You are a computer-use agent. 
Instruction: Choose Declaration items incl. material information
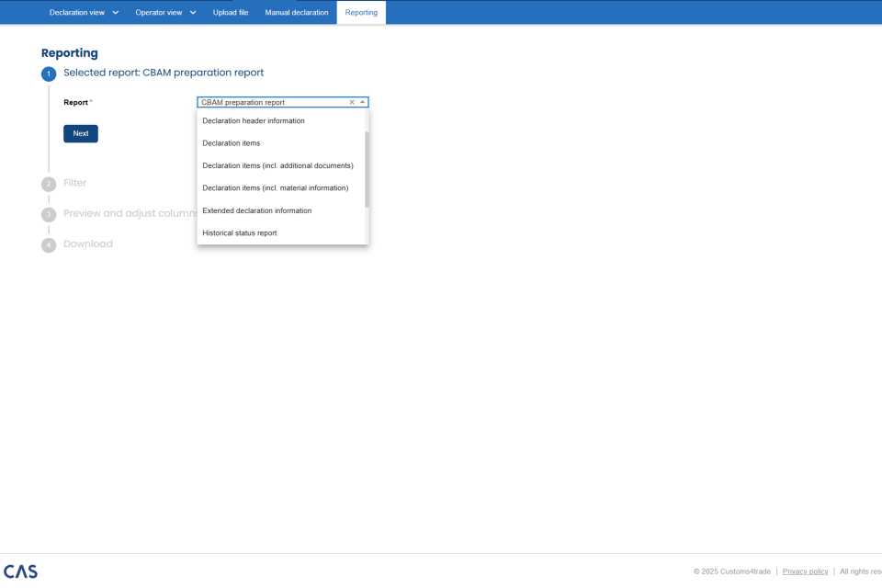pos(276,188)
